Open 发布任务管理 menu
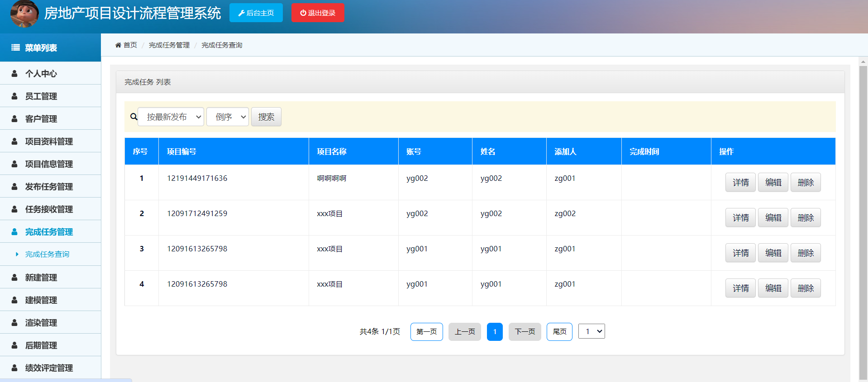This screenshot has height=382, width=868. [x=50, y=186]
